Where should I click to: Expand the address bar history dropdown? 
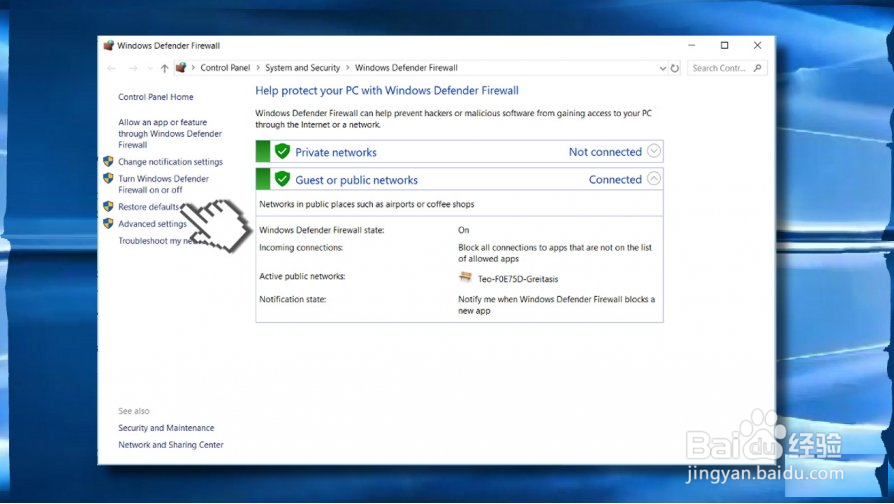point(663,68)
